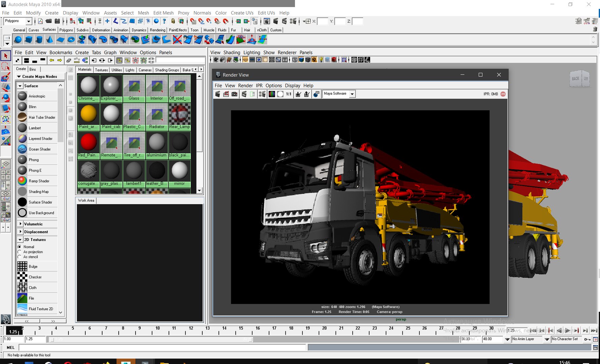Viewport: 600px width, 364px height.
Task: Click the 1:1 real size icon in Render View
Action: [x=289, y=94]
